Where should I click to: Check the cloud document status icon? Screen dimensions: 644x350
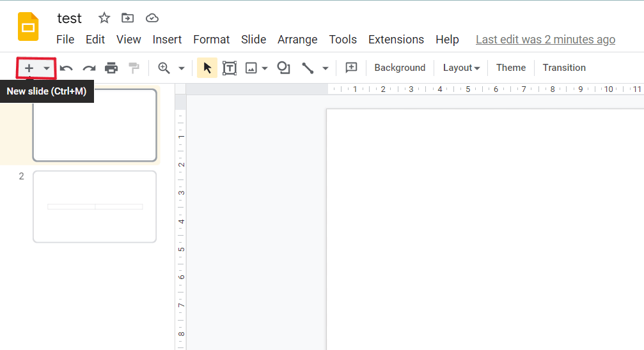pos(152,18)
